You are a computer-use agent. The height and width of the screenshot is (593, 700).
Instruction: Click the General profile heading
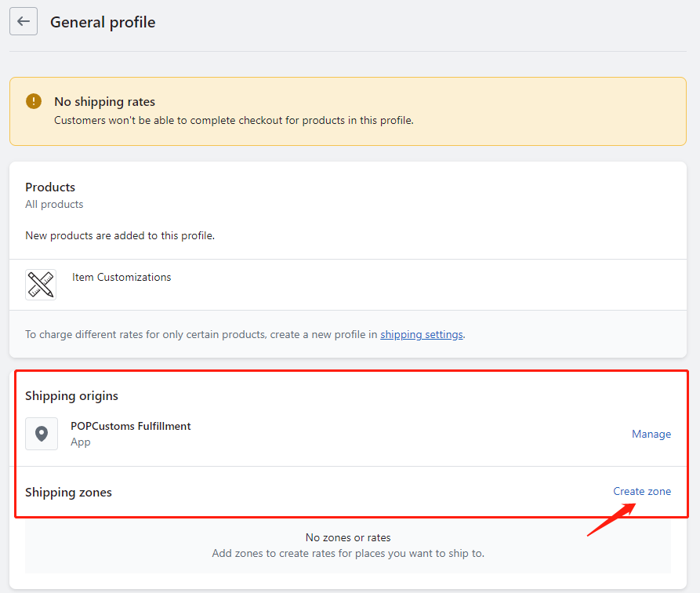(x=103, y=22)
